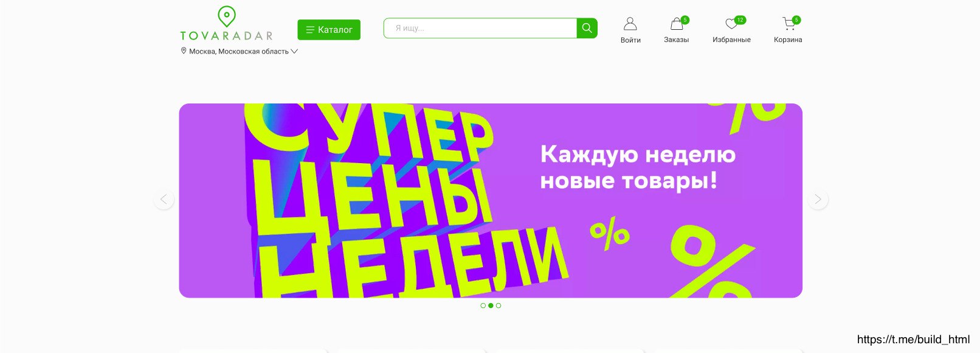The width and height of the screenshot is (980, 353).
Task: Expand the Москва region dropdown chevron
Action: pos(294,52)
